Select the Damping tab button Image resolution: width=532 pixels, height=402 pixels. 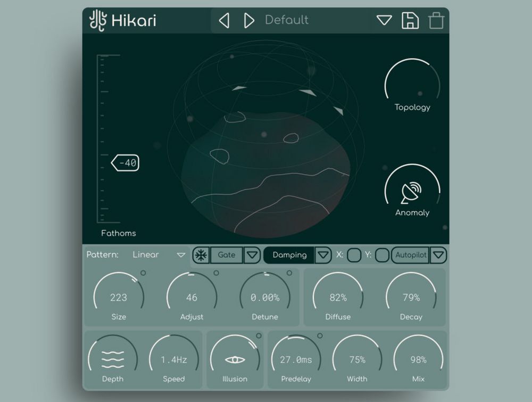[289, 255]
